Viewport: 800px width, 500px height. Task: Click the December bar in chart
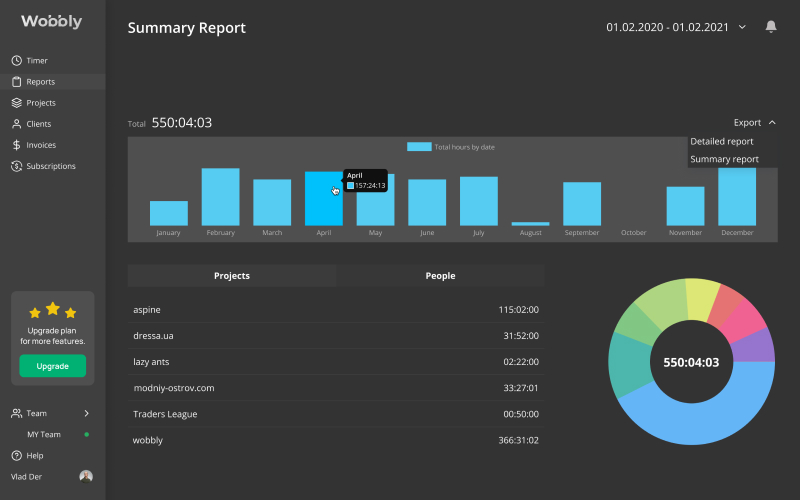coord(737,196)
